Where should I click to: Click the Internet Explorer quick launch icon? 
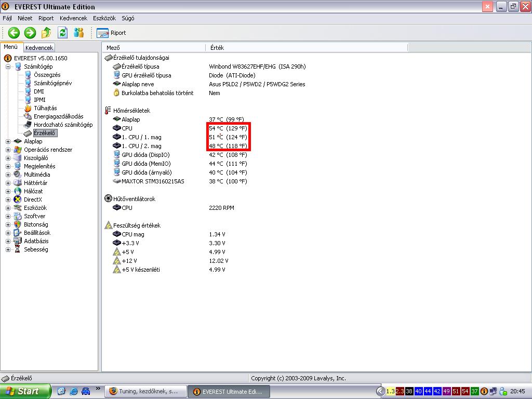tap(73, 391)
